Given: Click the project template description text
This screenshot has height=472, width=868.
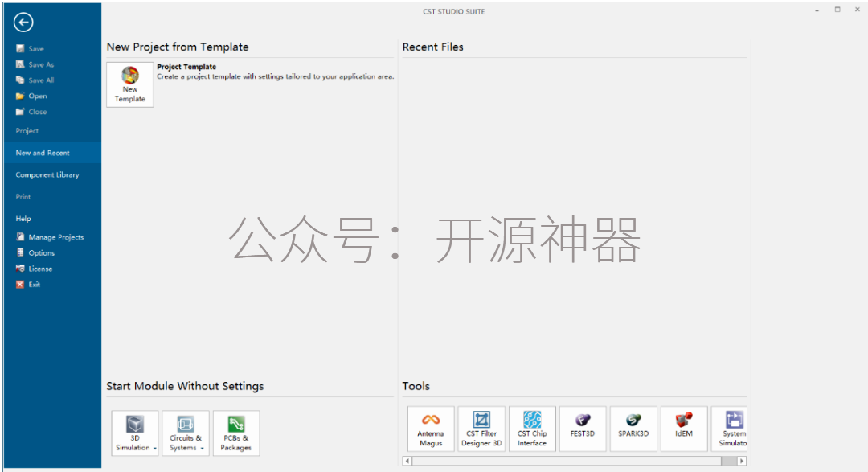Looking at the screenshot, I should [275, 76].
